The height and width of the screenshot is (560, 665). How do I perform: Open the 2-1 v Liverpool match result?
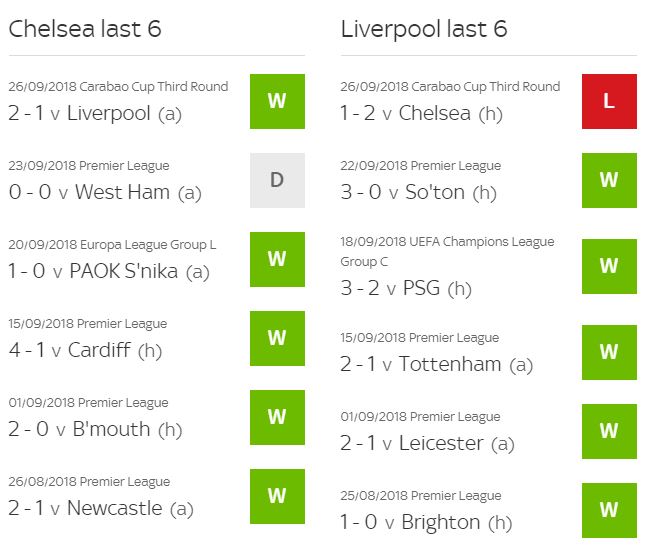(x=95, y=113)
